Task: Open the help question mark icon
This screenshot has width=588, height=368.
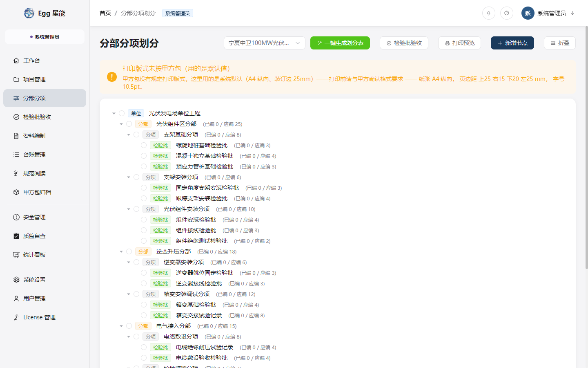Action: coord(506,13)
